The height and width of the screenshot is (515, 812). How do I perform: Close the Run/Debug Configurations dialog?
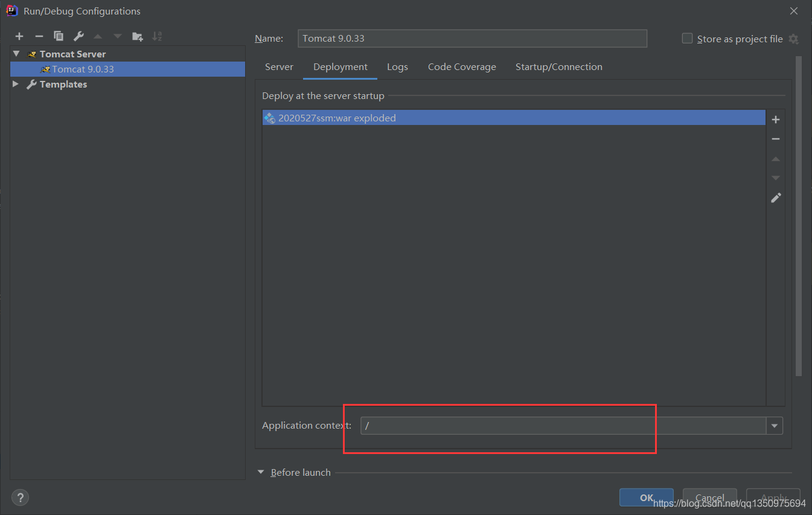coord(794,11)
